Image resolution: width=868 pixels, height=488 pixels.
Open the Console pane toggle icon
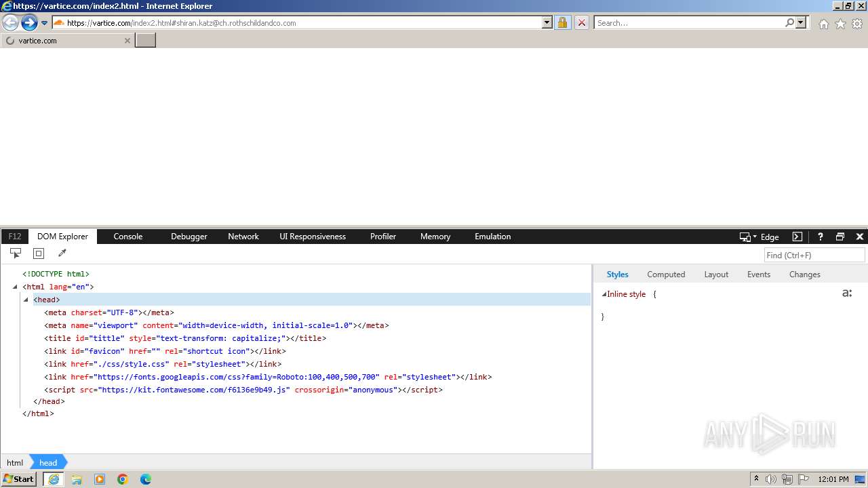(x=797, y=237)
